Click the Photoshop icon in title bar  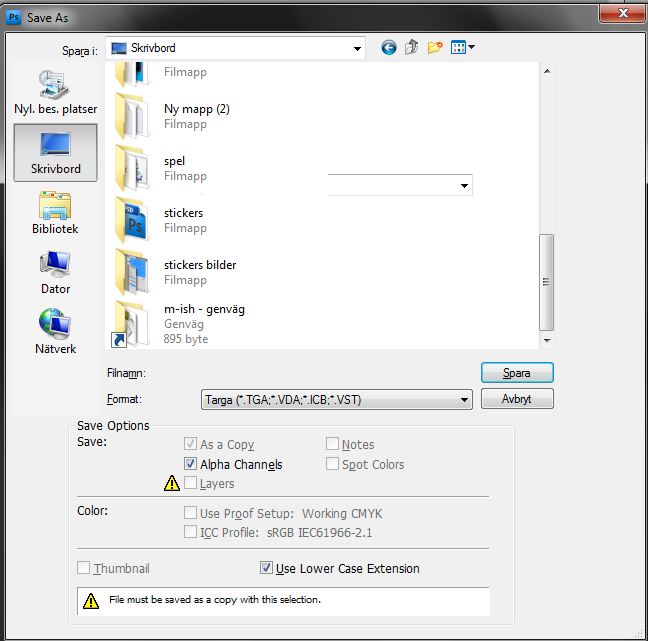(14, 17)
